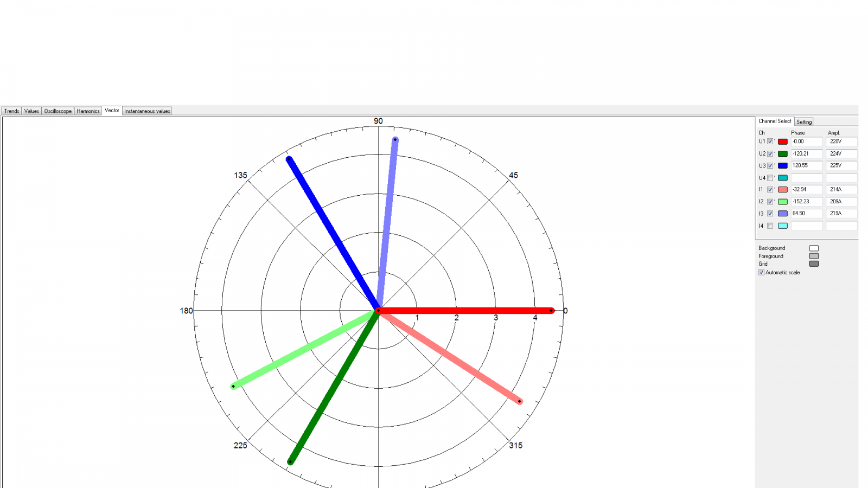Enable the I4 channel checkbox

(770, 226)
